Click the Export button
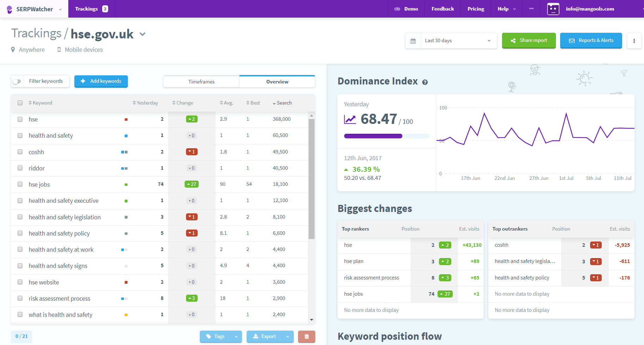The width and height of the screenshot is (644, 345). pos(264,337)
